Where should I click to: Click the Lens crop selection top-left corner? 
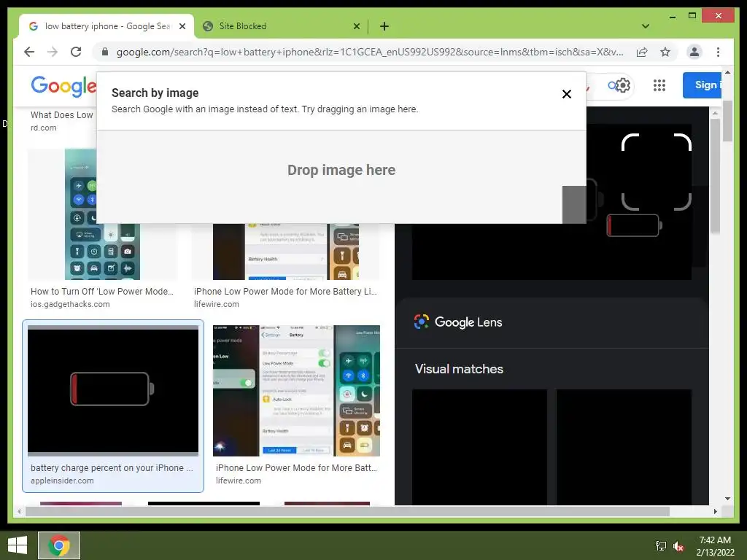pyautogui.click(x=630, y=142)
